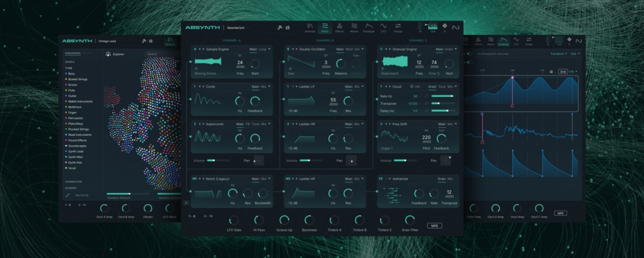Click the percent diamond icon in center toolbar
644x258 pixels.
443,27
